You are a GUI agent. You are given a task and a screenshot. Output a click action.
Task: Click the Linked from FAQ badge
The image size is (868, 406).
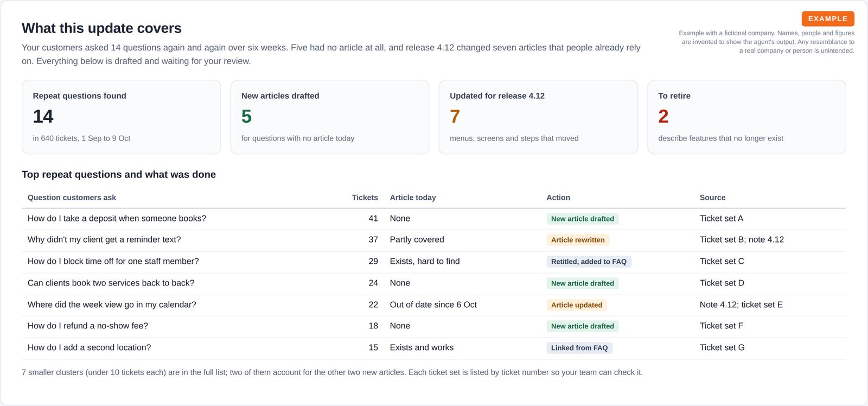(x=579, y=348)
